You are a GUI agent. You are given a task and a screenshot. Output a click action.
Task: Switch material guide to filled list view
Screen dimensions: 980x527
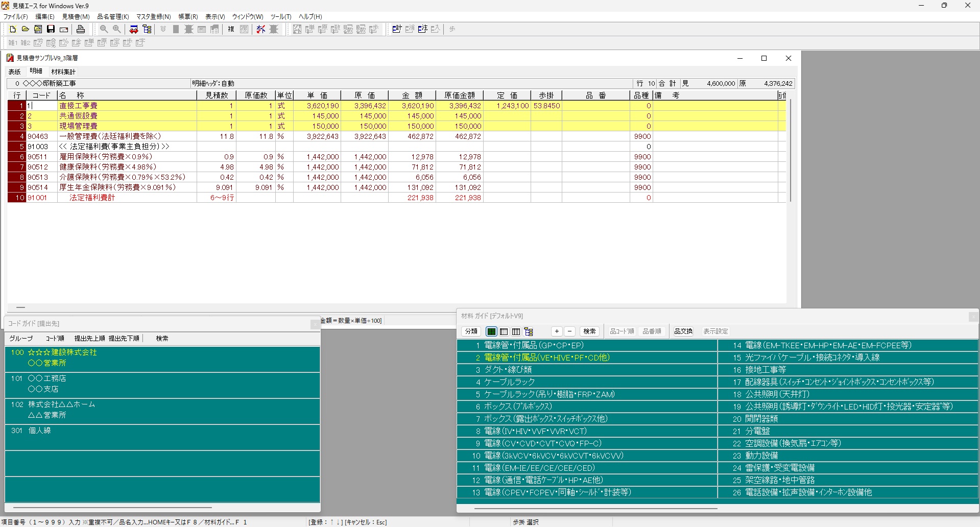coord(491,331)
